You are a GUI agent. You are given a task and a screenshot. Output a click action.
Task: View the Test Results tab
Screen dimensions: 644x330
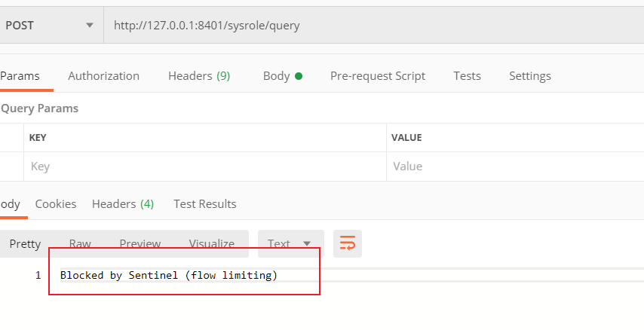(x=204, y=203)
